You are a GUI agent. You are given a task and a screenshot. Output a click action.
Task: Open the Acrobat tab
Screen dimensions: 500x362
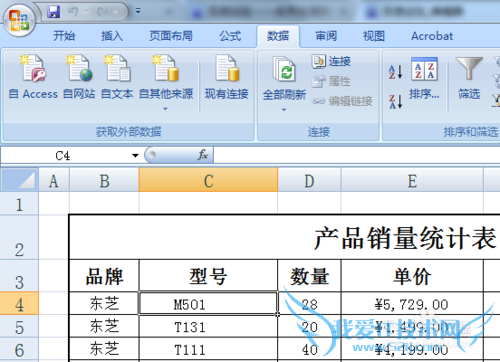pyautogui.click(x=432, y=36)
